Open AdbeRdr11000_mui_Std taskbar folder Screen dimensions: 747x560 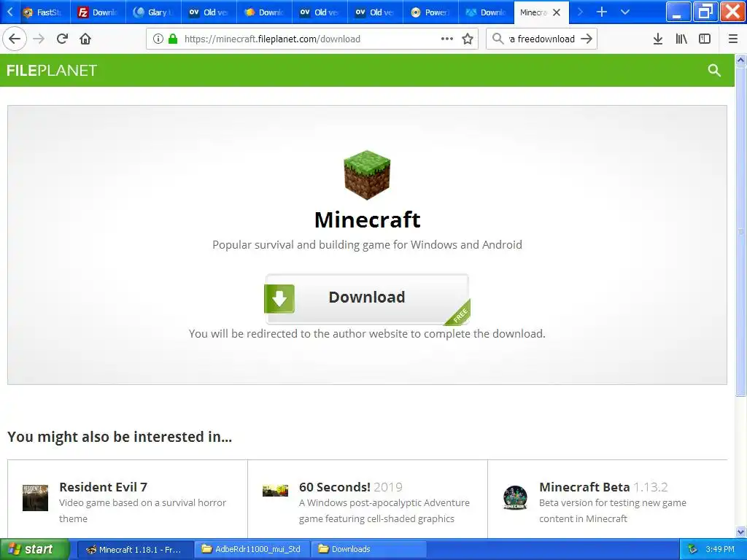point(252,550)
